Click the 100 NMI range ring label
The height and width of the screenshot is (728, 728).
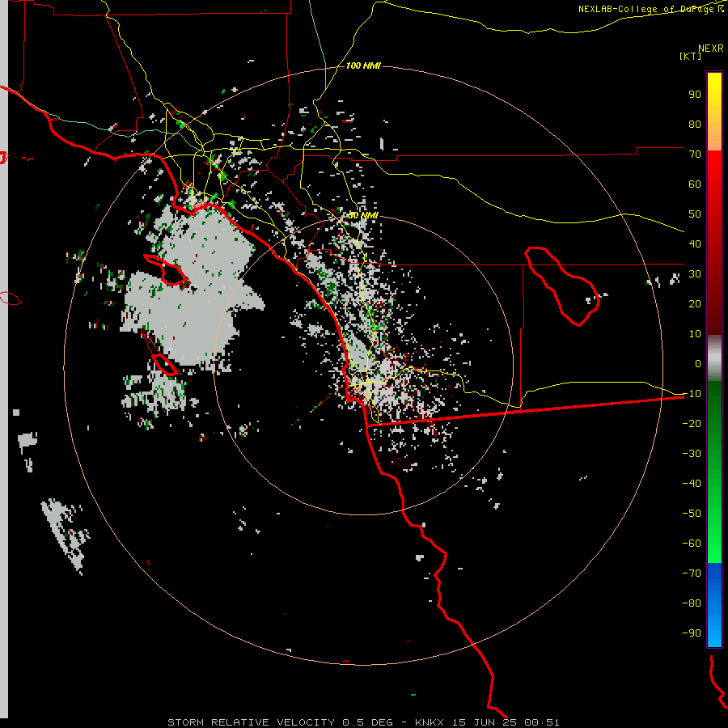(x=363, y=66)
